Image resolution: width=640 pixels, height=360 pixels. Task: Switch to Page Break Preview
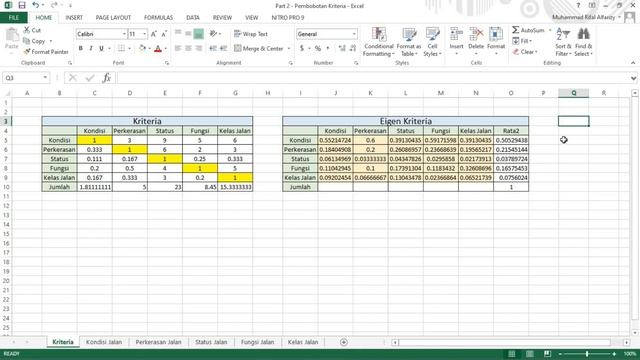[547, 353]
